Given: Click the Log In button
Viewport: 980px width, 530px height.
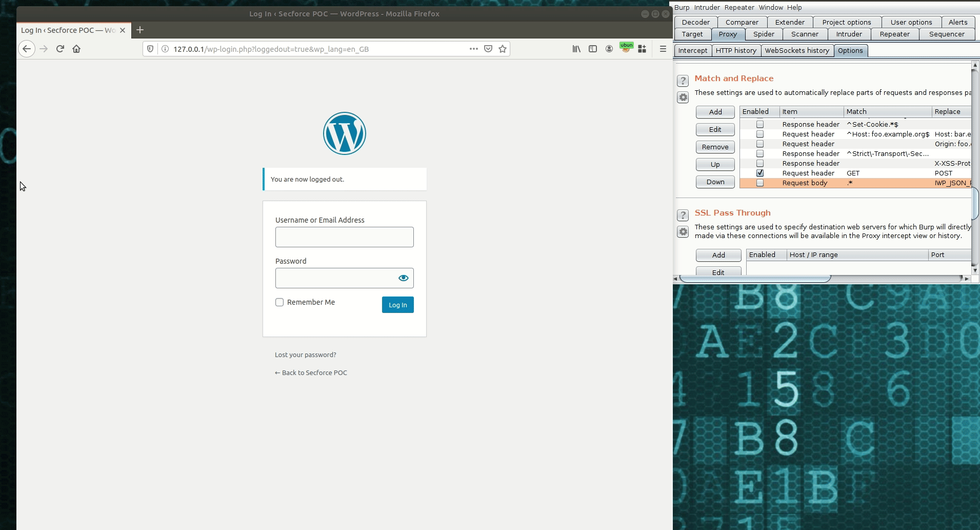Looking at the screenshot, I should point(398,305).
